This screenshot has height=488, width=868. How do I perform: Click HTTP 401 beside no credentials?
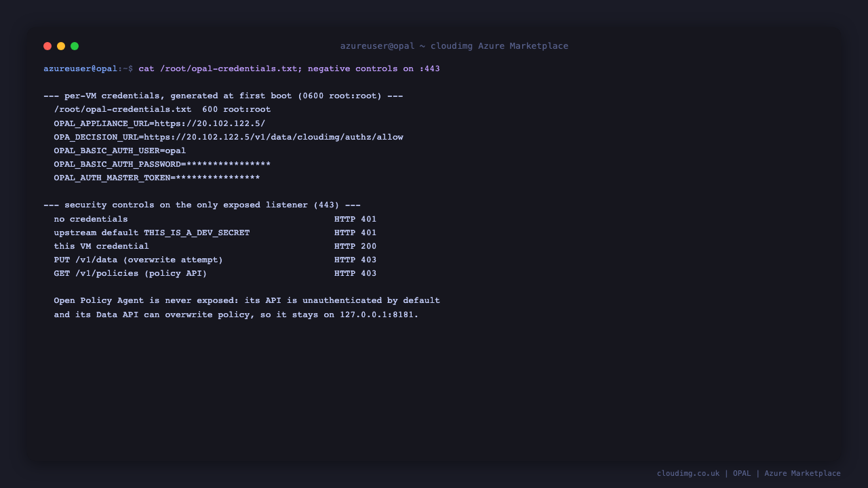tap(355, 219)
